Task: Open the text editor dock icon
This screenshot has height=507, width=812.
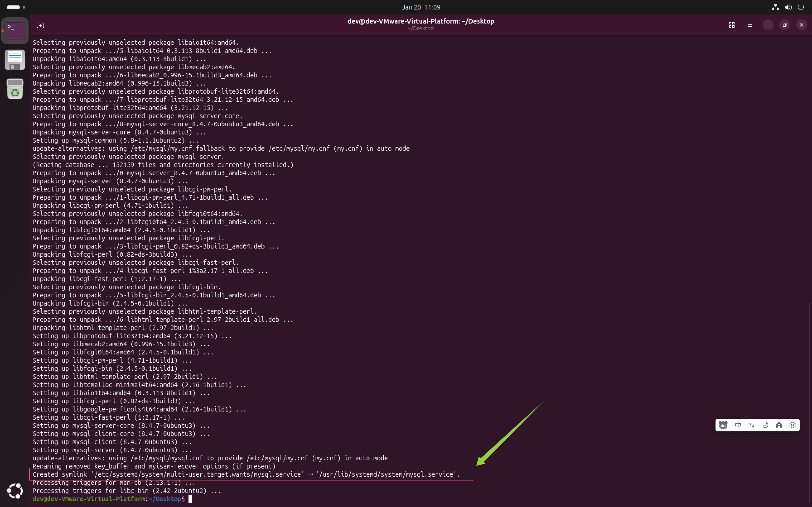Action: [x=15, y=60]
